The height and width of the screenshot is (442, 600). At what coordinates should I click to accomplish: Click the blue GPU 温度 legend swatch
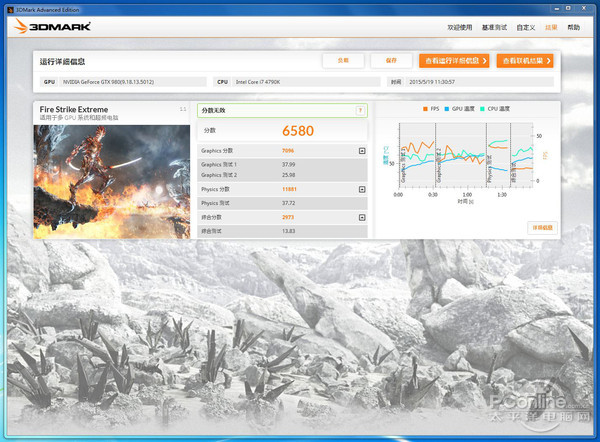447,109
